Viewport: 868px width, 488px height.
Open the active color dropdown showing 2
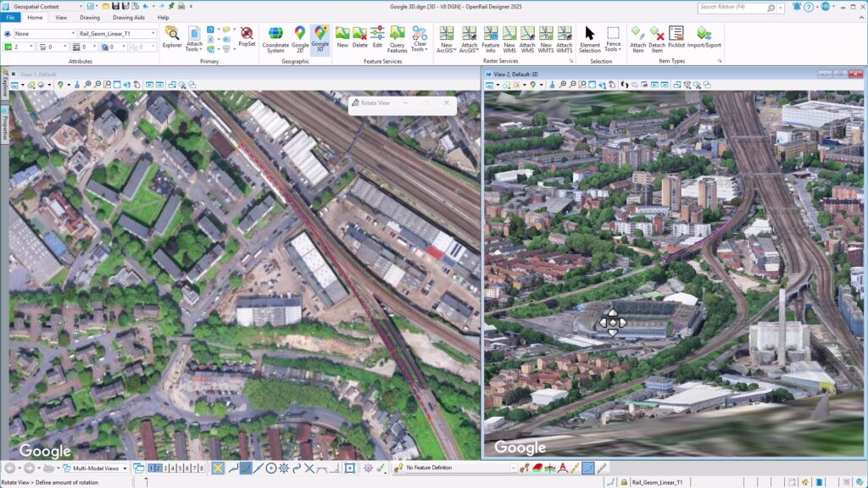(19, 47)
